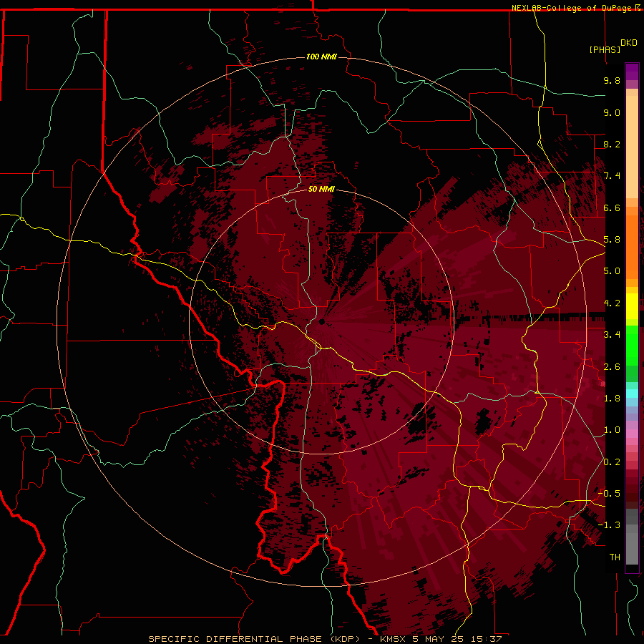This screenshot has width=644, height=644.
Task: Click the 100 NMI range ring label
Action: [x=321, y=57]
